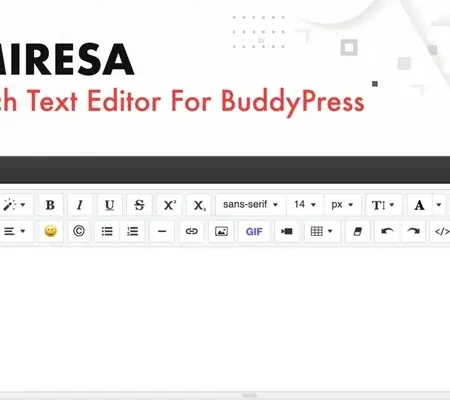This screenshot has height=400, width=450.
Task: Click into the editor text area
Action: tap(225, 318)
